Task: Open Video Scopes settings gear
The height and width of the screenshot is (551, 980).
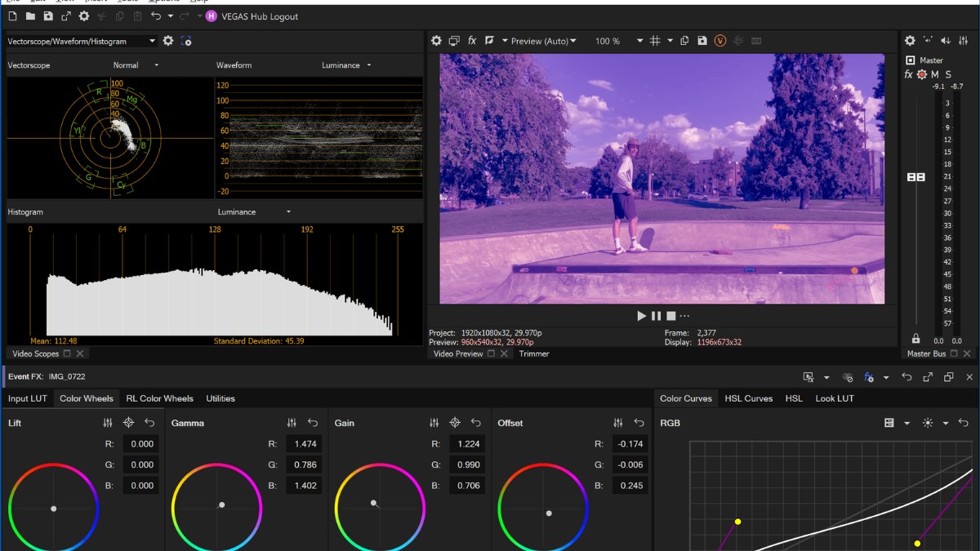Action: [168, 41]
